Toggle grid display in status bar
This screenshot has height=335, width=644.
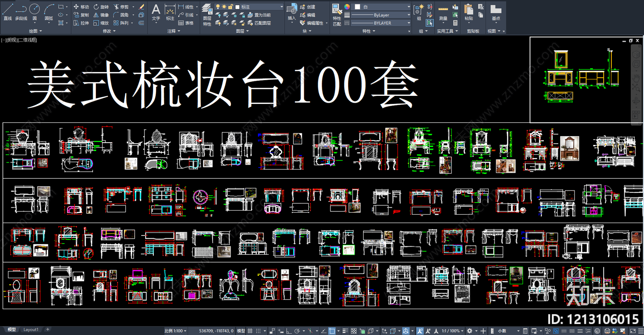250,331
